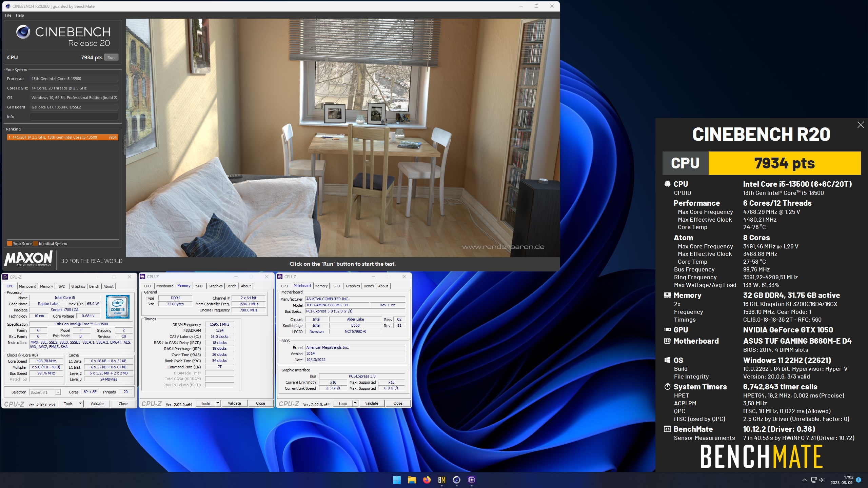This screenshot has height=488, width=868.
Task: Click Validate in the first CPU-Z window
Action: click(x=97, y=404)
